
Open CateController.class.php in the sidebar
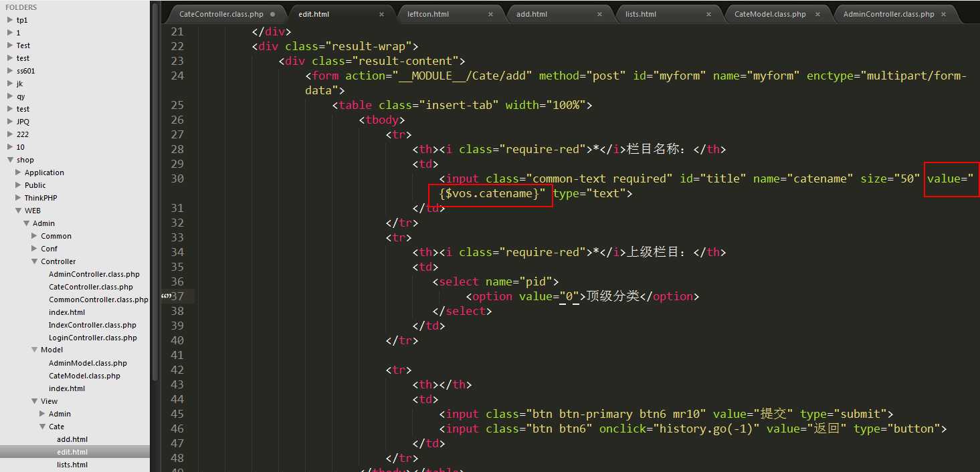coord(91,287)
